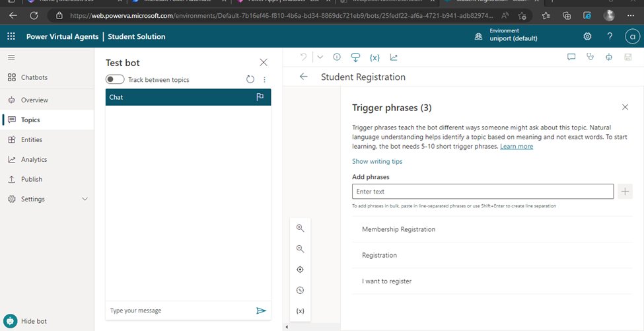Viewport: 644px width, 331px height.
Task: Open variables panel from canvas controls
Action: (301, 311)
